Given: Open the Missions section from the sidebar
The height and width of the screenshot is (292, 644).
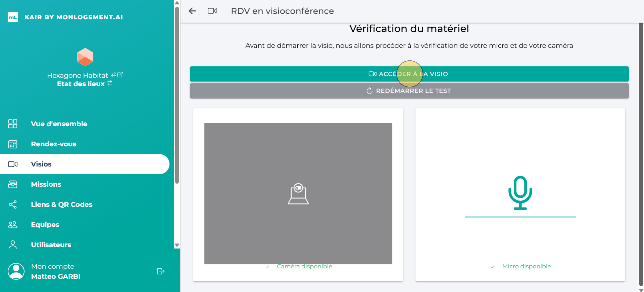Looking at the screenshot, I should (46, 184).
